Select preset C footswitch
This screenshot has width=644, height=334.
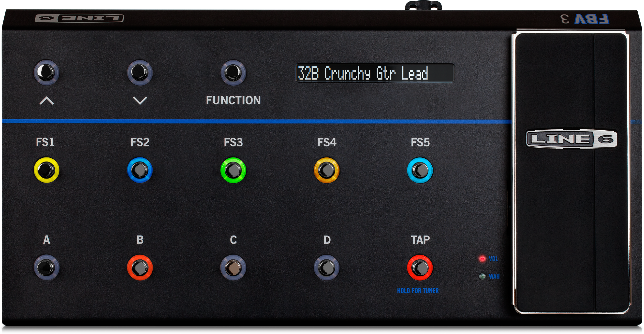233,267
